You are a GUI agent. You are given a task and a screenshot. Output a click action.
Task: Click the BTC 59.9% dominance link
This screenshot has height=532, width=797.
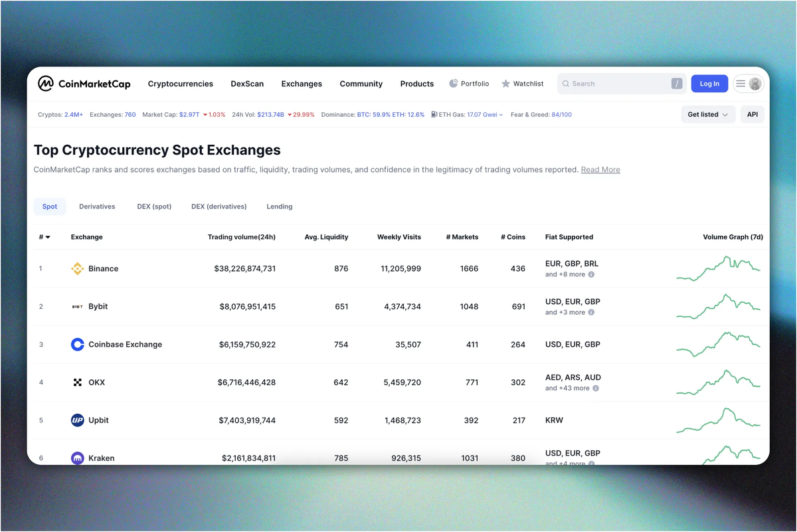click(x=374, y=114)
